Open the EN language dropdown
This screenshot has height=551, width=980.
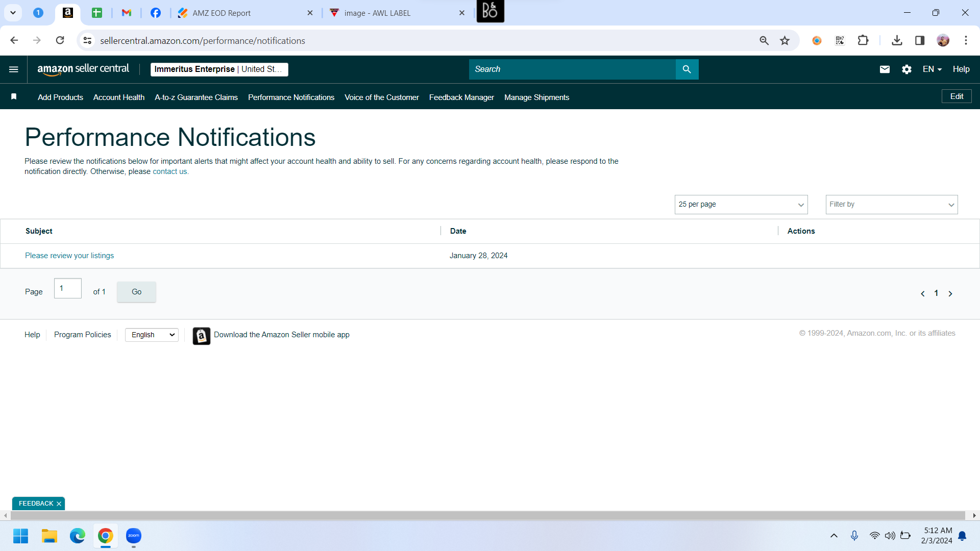(x=932, y=69)
